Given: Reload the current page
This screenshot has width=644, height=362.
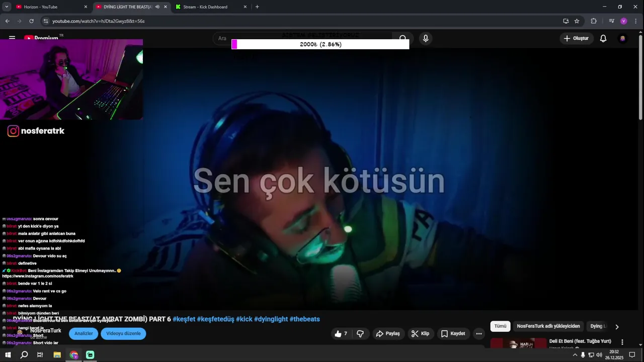Looking at the screenshot, I should coord(31,21).
